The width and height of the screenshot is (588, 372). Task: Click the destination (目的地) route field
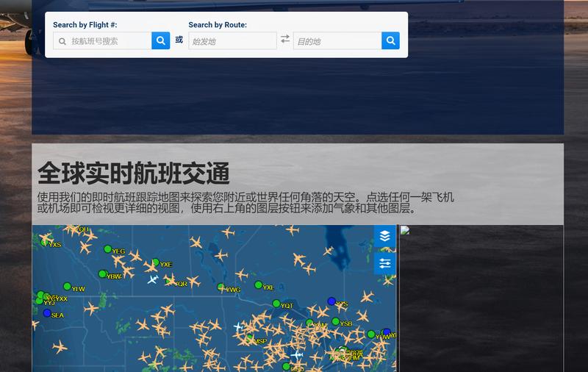point(337,40)
